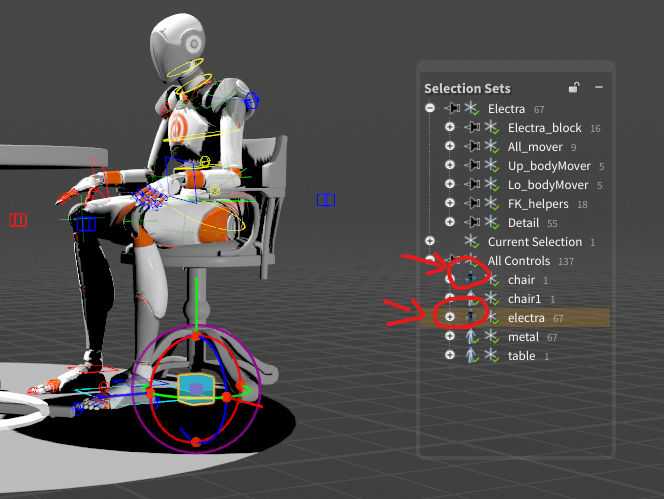Select the Electra_block set label
The width and height of the screenshot is (664, 499).
click(545, 128)
